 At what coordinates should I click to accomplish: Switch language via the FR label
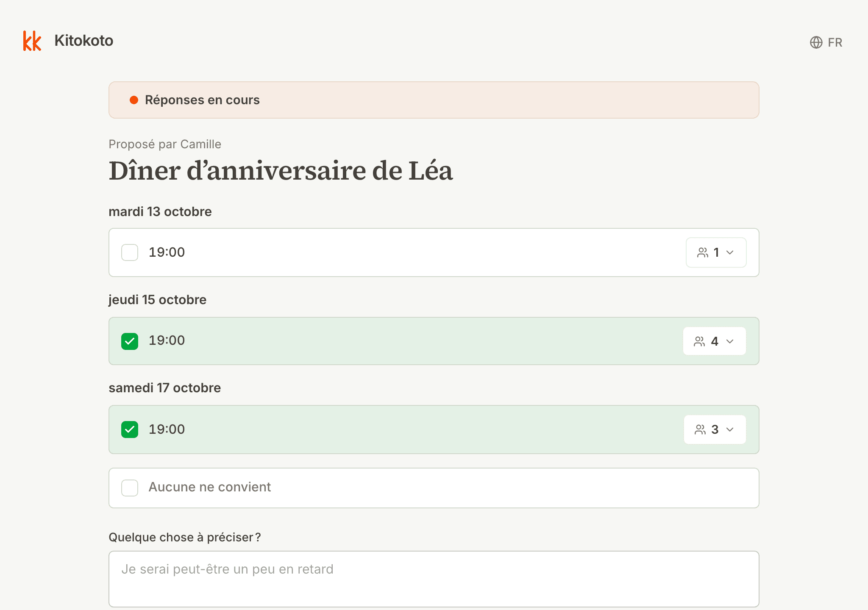(x=835, y=42)
